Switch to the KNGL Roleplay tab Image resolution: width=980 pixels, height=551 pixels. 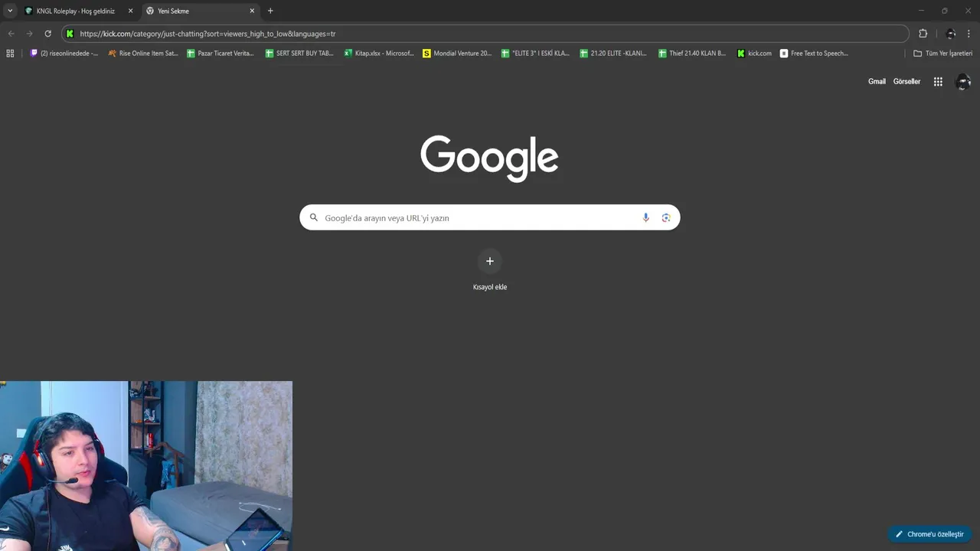pyautogui.click(x=79, y=11)
